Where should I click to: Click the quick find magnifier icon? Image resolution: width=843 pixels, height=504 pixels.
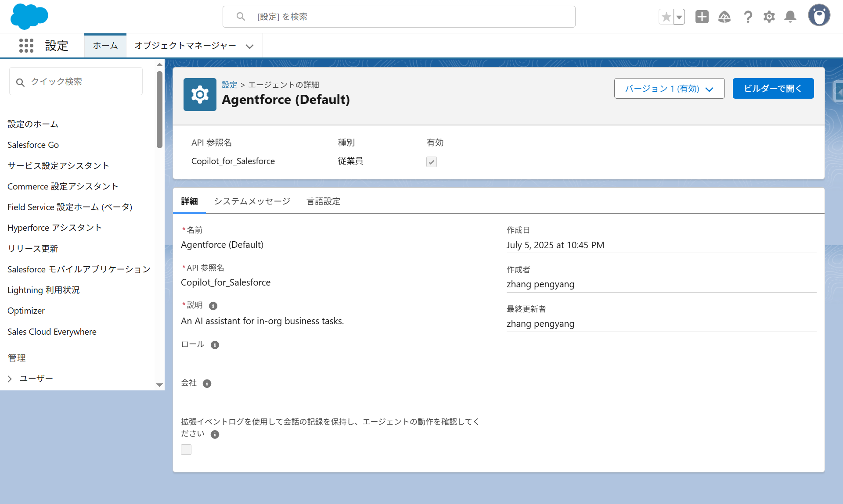(x=20, y=82)
